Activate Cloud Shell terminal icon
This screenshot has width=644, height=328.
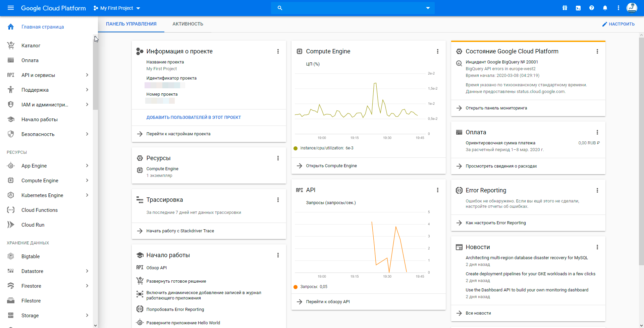(578, 8)
